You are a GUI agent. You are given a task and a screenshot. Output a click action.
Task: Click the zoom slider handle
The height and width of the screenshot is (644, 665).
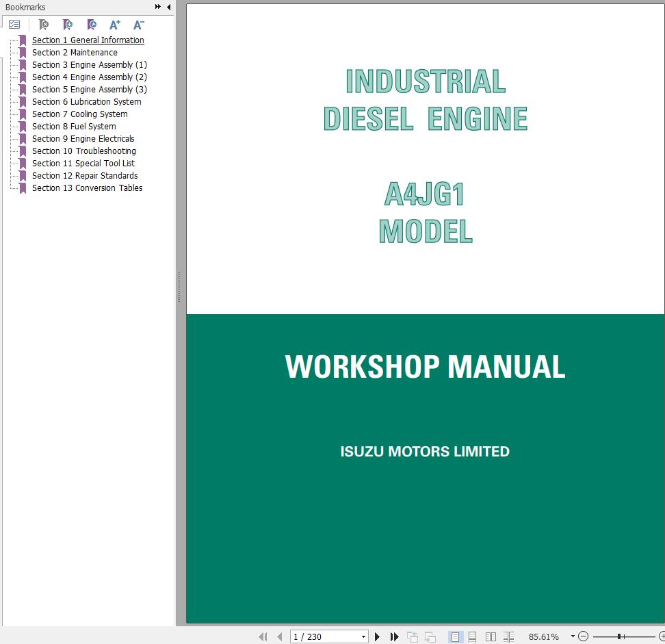(x=619, y=636)
